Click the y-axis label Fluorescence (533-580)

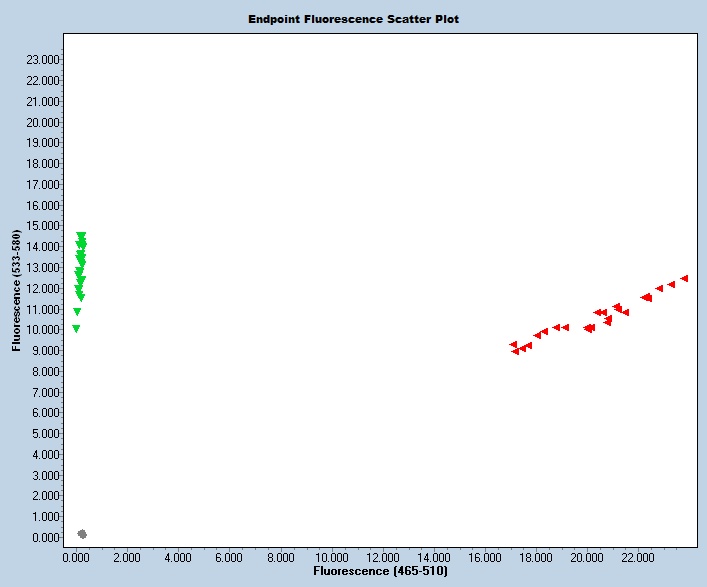pos(17,291)
